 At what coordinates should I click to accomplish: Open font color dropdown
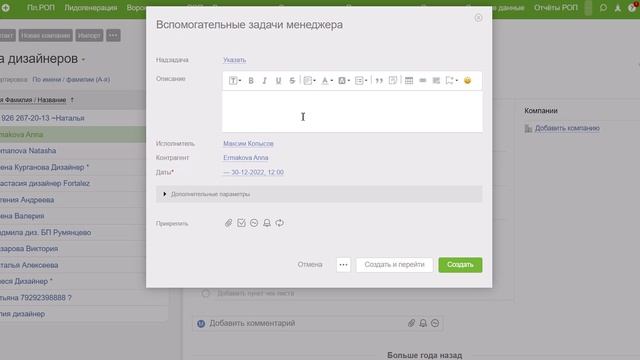click(327, 80)
